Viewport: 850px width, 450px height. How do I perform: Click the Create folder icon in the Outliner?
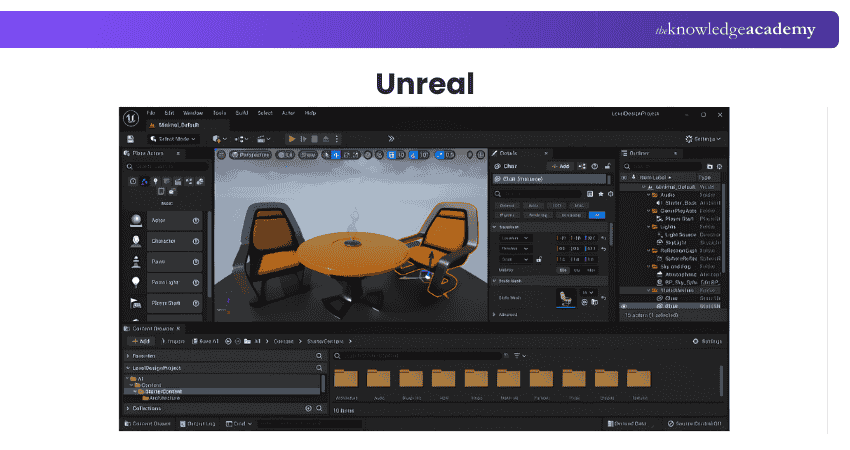(710, 166)
